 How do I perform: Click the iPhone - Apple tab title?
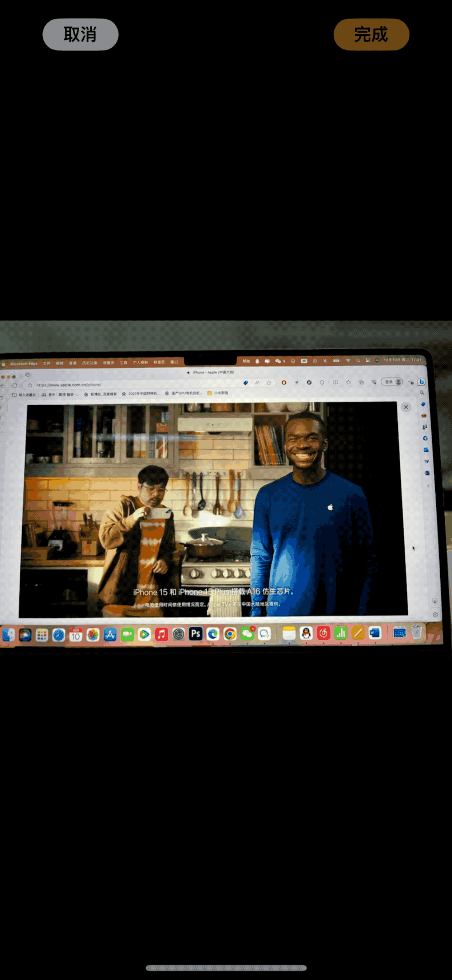pyautogui.click(x=212, y=372)
